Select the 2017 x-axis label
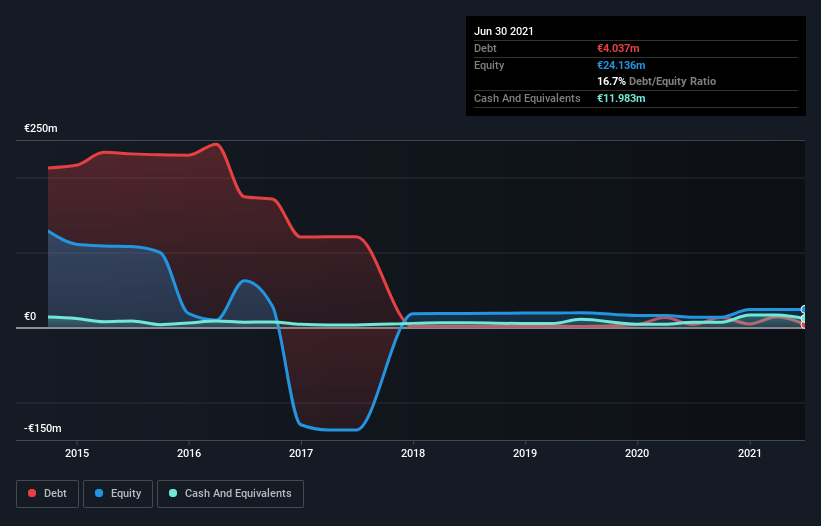This screenshot has height=526, width=821. coord(301,453)
